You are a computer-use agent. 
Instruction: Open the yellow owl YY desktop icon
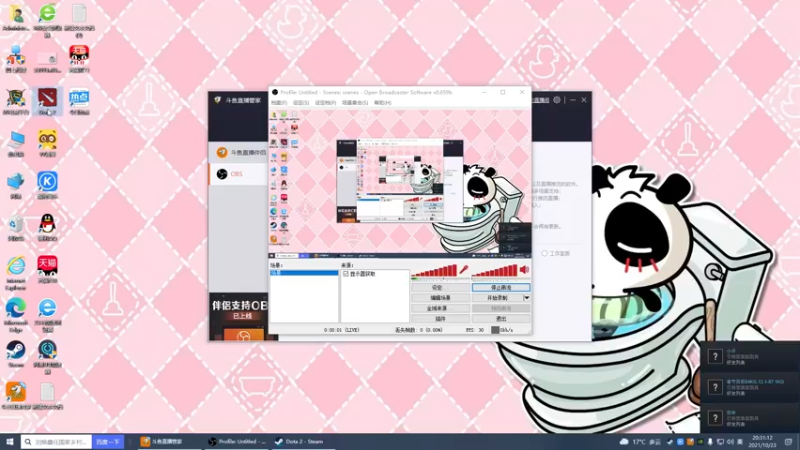pyautogui.click(x=47, y=143)
